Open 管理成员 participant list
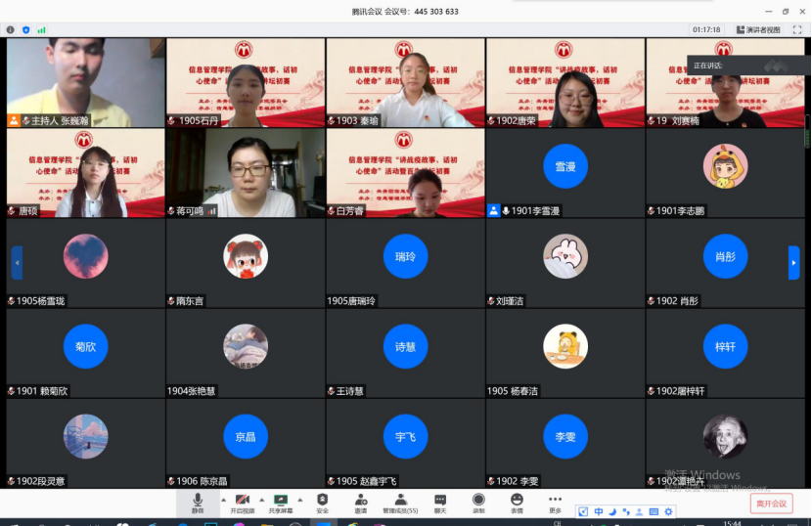The image size is (812, 526). point(400,502)
